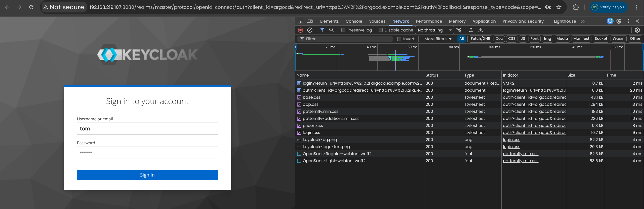Switch to Console tab
The image size is (644, 209).
coord(354,21)
